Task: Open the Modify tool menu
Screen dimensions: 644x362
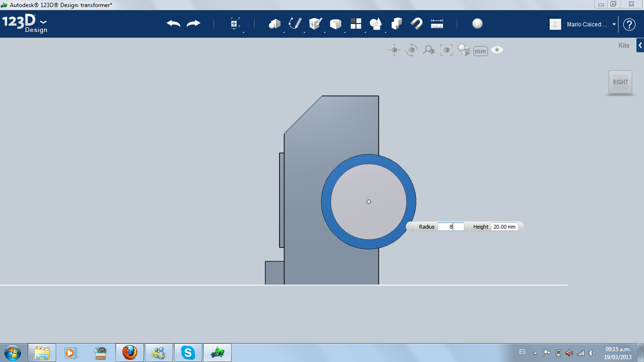Action: (x=336, y=24)
